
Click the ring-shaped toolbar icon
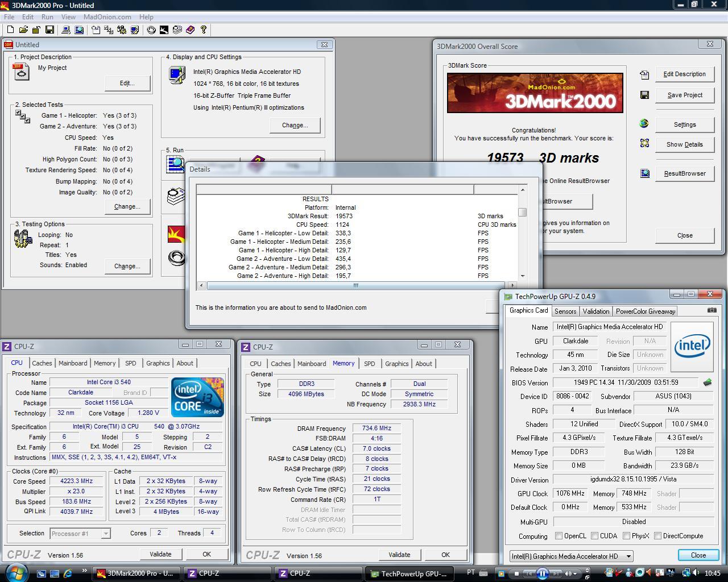tap(151, 30)
